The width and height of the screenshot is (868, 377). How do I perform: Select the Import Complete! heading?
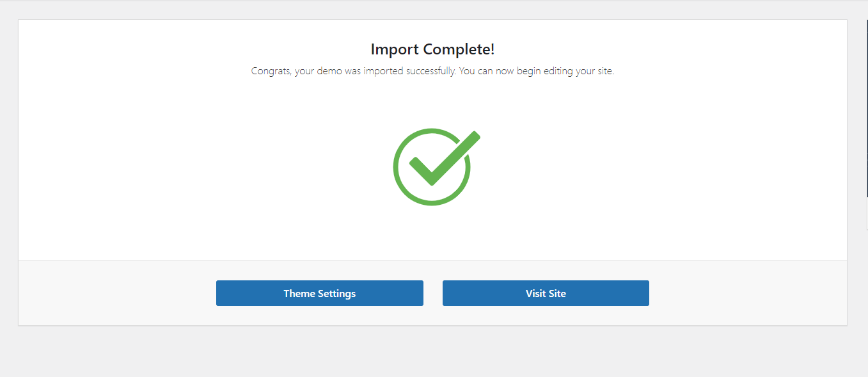pyautogui.click(x=432, y=49)
